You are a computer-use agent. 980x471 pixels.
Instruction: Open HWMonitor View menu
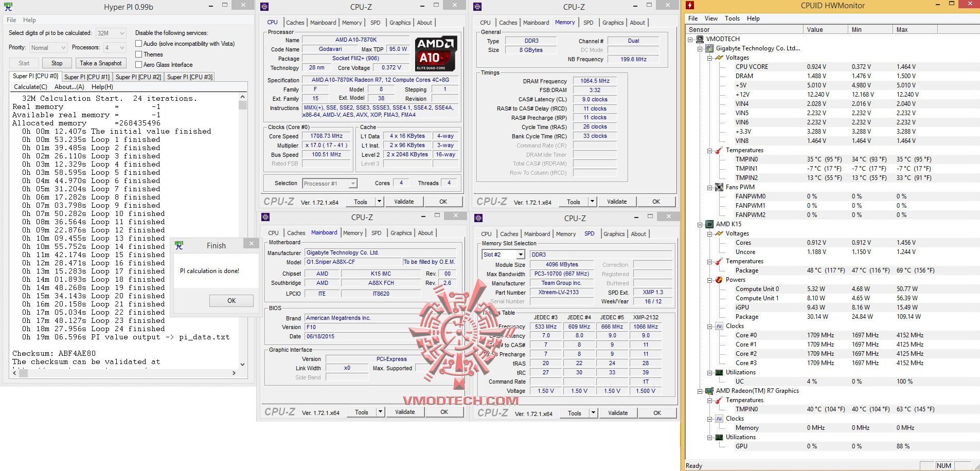[x=711, y=19]
